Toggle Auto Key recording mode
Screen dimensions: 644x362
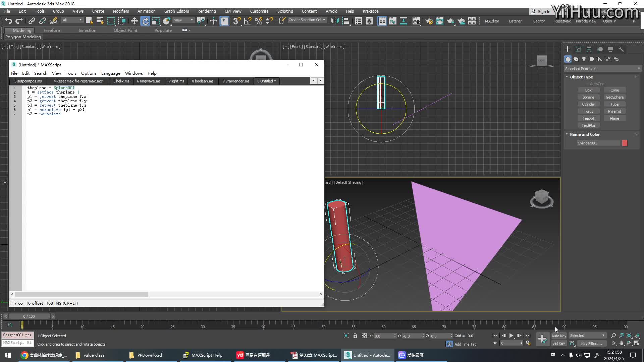[558, 336]
